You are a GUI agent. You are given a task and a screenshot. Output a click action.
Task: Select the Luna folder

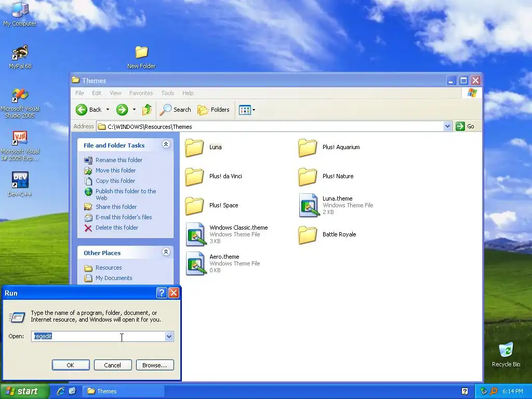coord(204,147)
